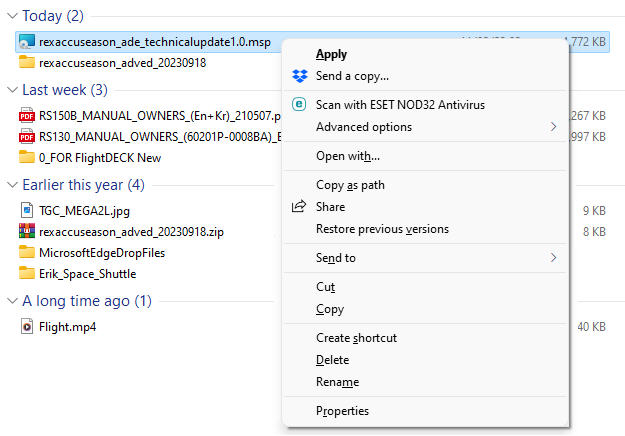Collapse the Earlier this year group
The image size is (625, 436).
pyautogui.click(x=12, y=185)
